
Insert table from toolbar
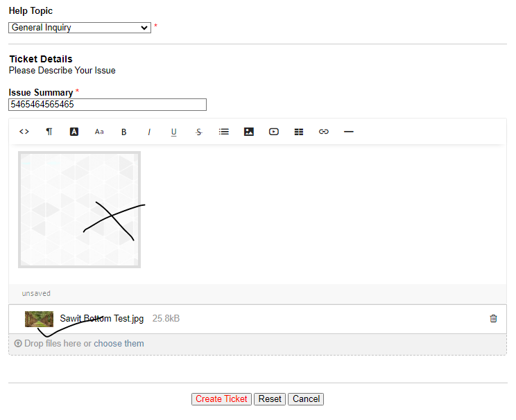pyautogui.click(x=299, y=132)
